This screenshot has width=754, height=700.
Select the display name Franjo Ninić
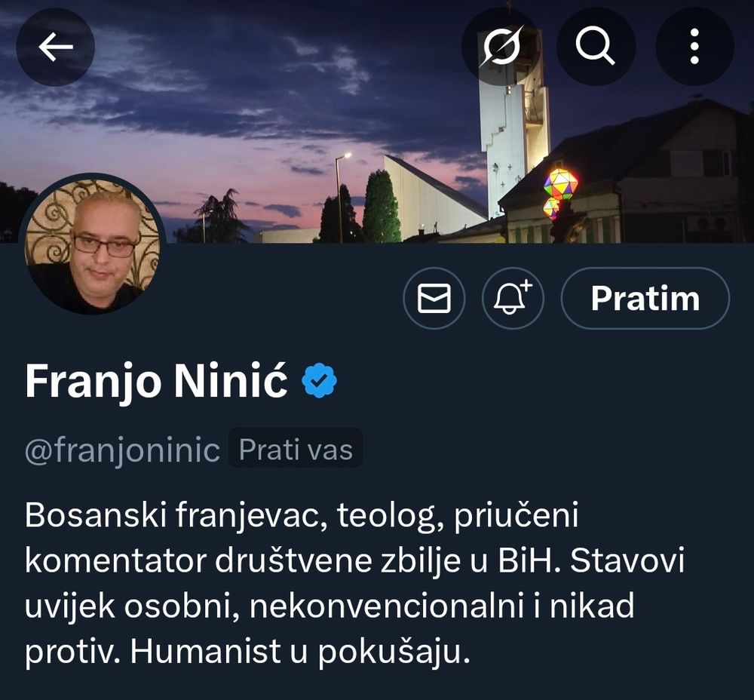(x=156, y=381)
